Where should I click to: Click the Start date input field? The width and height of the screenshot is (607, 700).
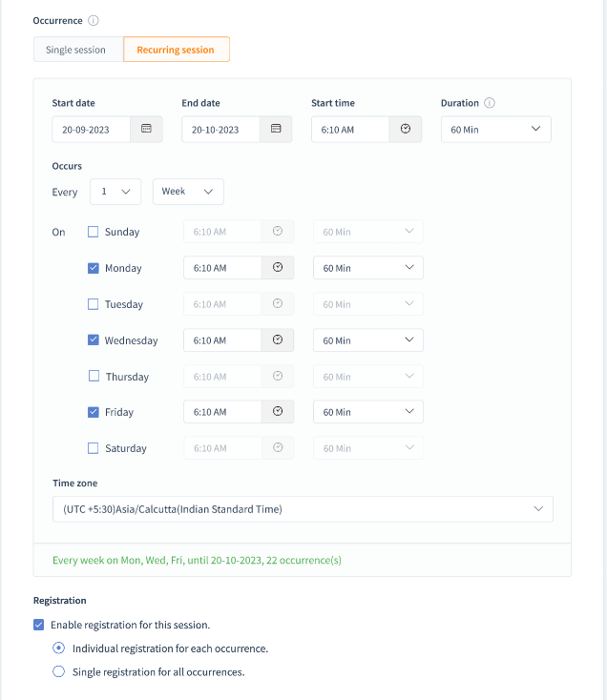[x=92, y=129]
